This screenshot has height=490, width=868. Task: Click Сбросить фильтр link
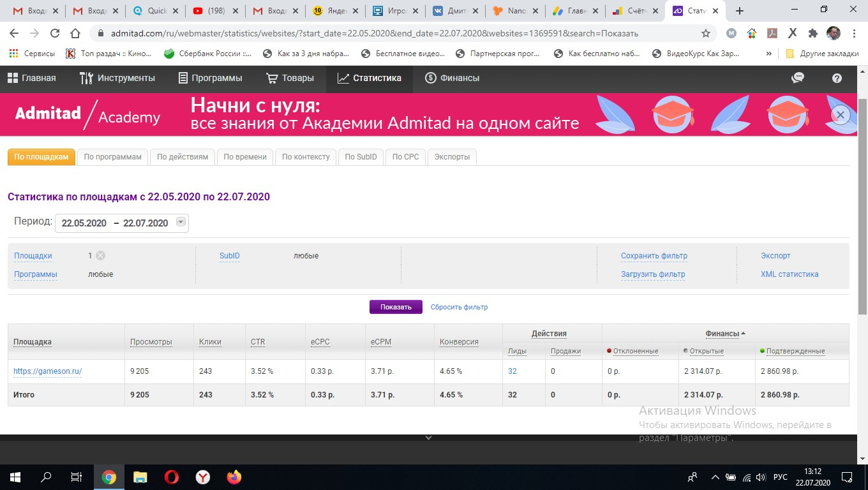pyautogui.click(x=459, y=307)
